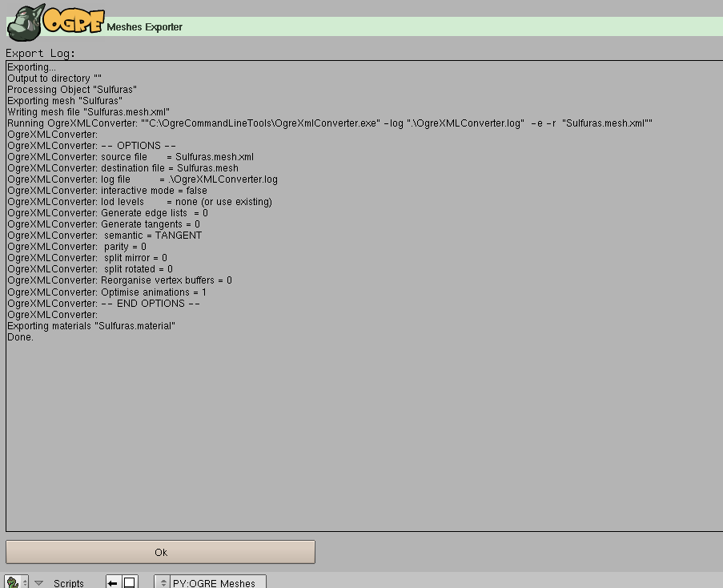Click the back arrow button in the header
723x588 pixels.
pos(113,583)
